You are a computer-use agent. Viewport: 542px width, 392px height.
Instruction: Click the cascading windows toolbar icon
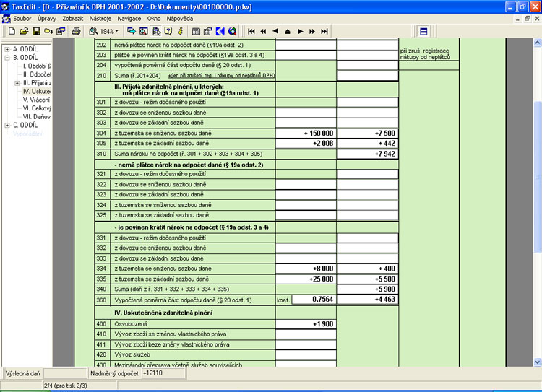pos(61,32)
